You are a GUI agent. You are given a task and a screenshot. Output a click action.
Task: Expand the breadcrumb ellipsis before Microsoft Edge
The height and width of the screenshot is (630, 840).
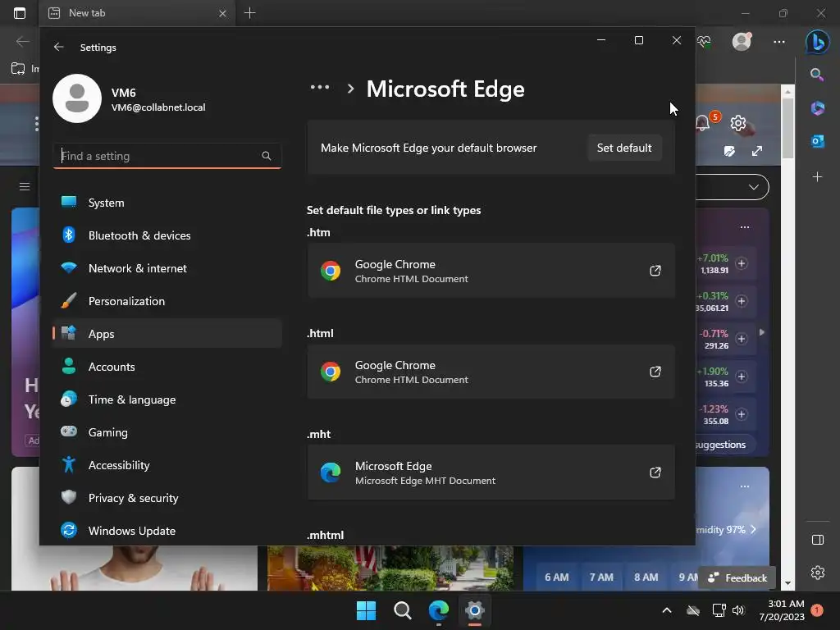(320, 87)
